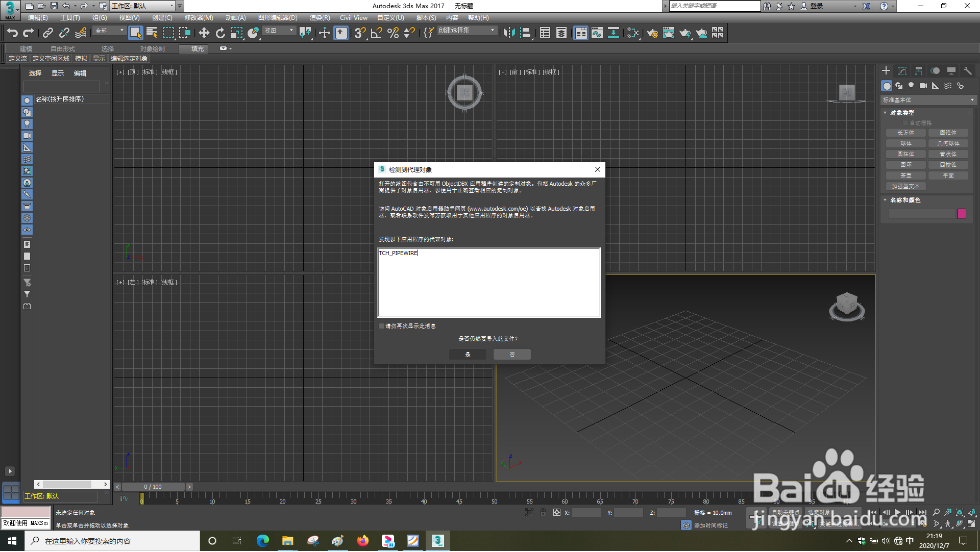Open the Civil View menu
The width and height of the screenshot is (980, 552).
coord(354,18)
